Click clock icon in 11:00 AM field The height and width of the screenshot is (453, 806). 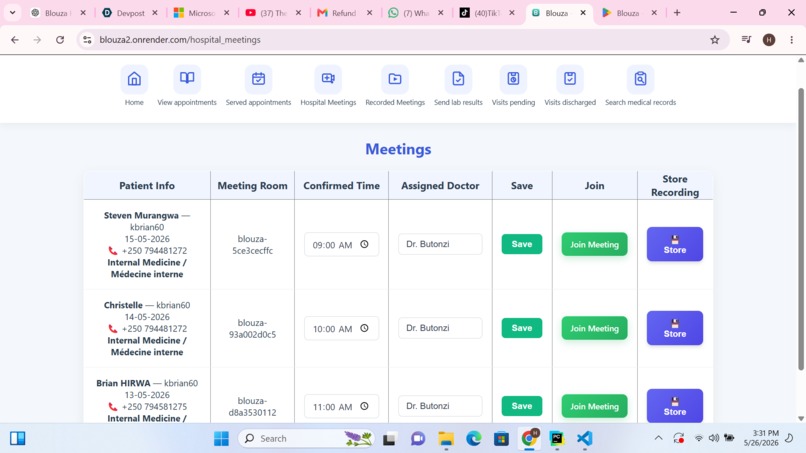(x=364, y=406)
